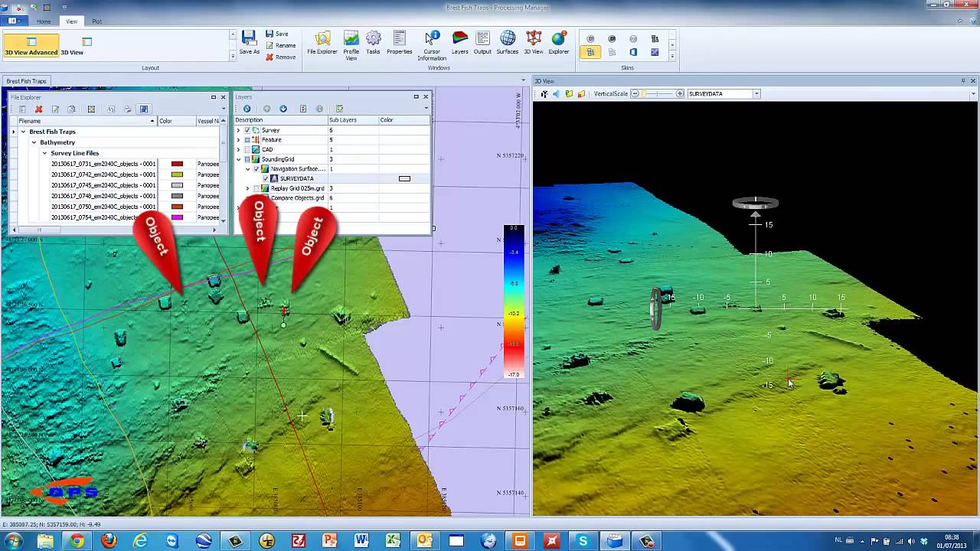Toggle the Replay Grid 025m.grd checkbox
This screenshot has height=551, width=980.
click(256, 188)
